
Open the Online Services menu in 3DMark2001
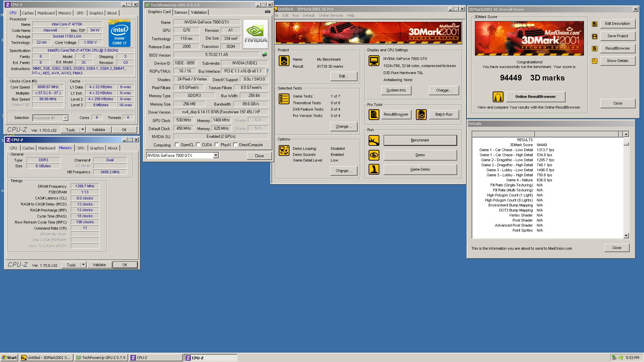point(331,15)
